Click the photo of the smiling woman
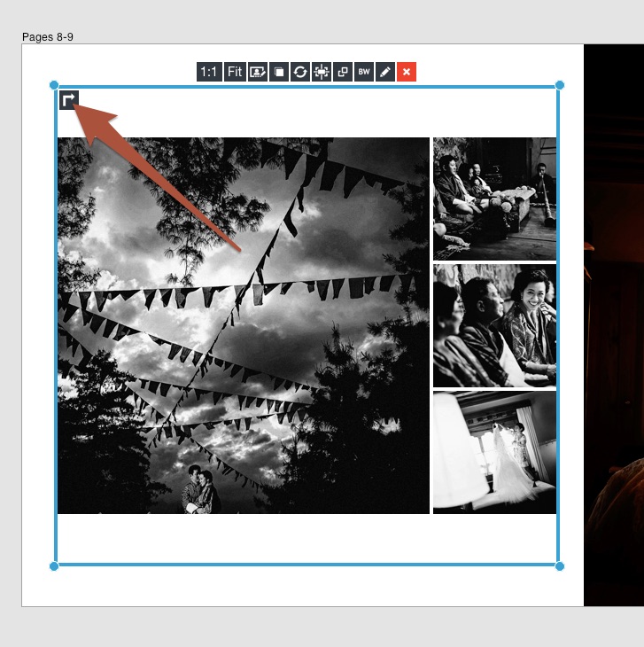The height and width of the screenshot is (647, 644). click(494, 325)
